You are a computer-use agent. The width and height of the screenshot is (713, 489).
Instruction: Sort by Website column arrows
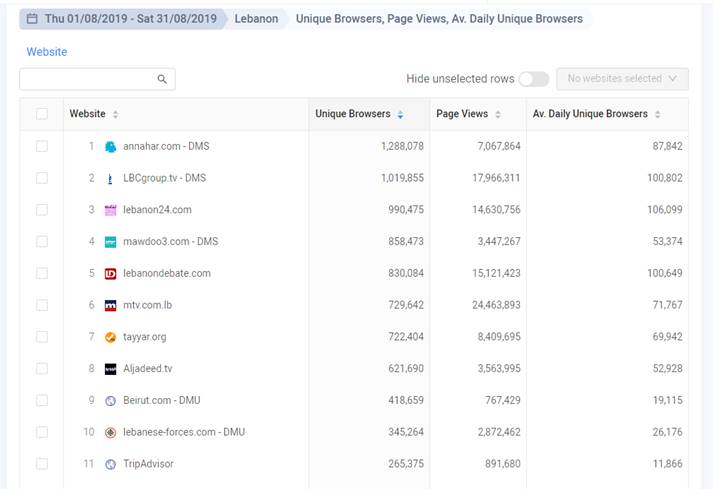click(115, 114)
